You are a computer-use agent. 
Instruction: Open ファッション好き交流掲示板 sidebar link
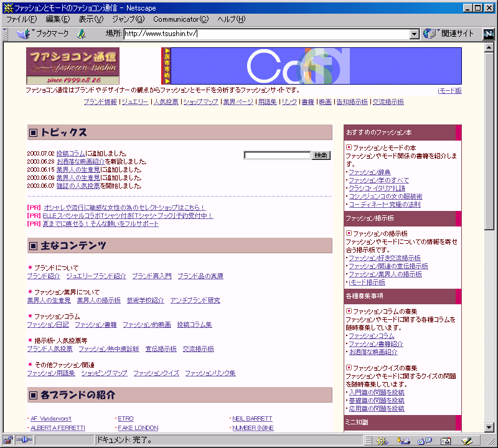click(385, 258)
